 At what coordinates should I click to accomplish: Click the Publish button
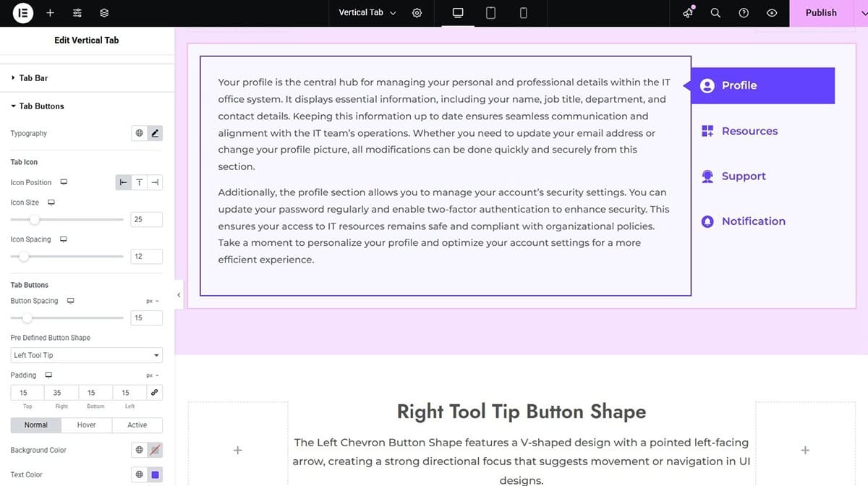(821, 13)
